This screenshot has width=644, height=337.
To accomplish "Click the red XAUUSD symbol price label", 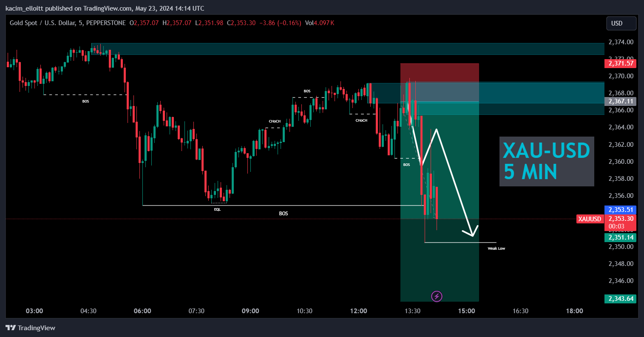I will pyautogui.click(x=590, y=219).
